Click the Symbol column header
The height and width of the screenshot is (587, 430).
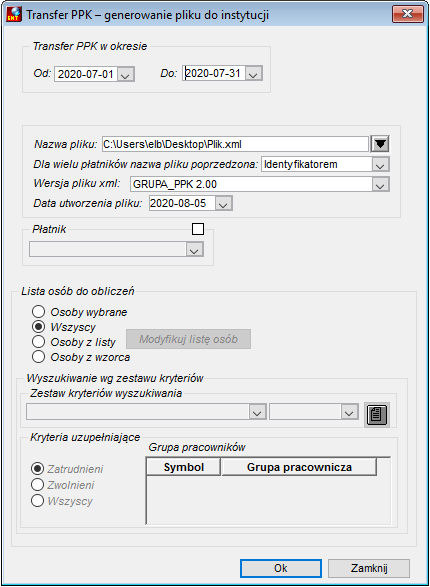(183, 467)
